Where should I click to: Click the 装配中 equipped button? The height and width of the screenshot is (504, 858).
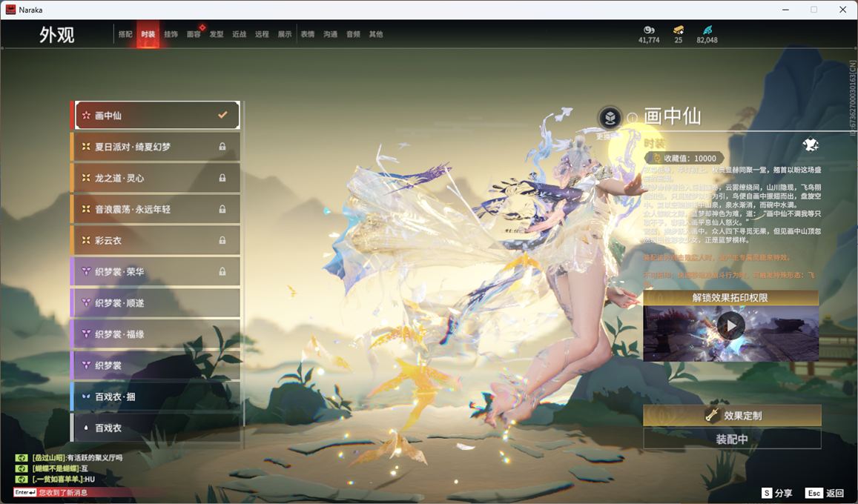point(732,439)
